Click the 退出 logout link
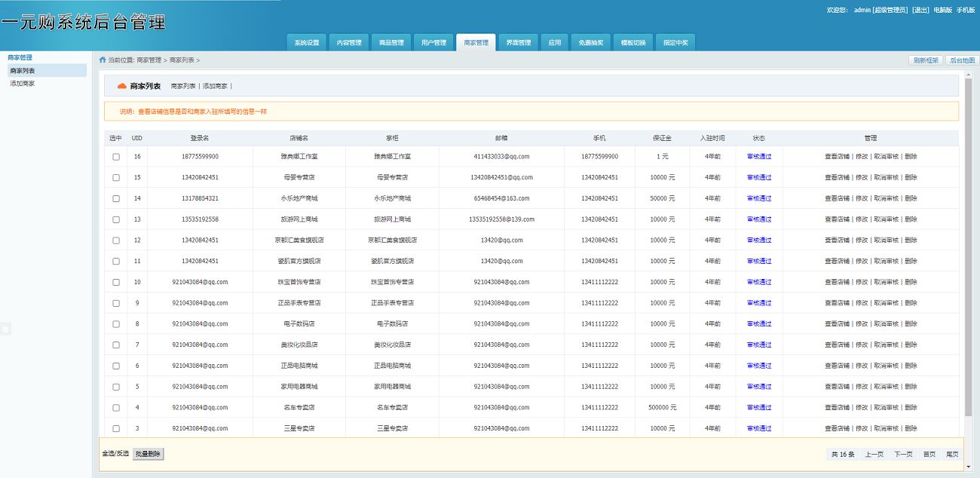Screen dimensions: 980x478 [x=920, y=10]
